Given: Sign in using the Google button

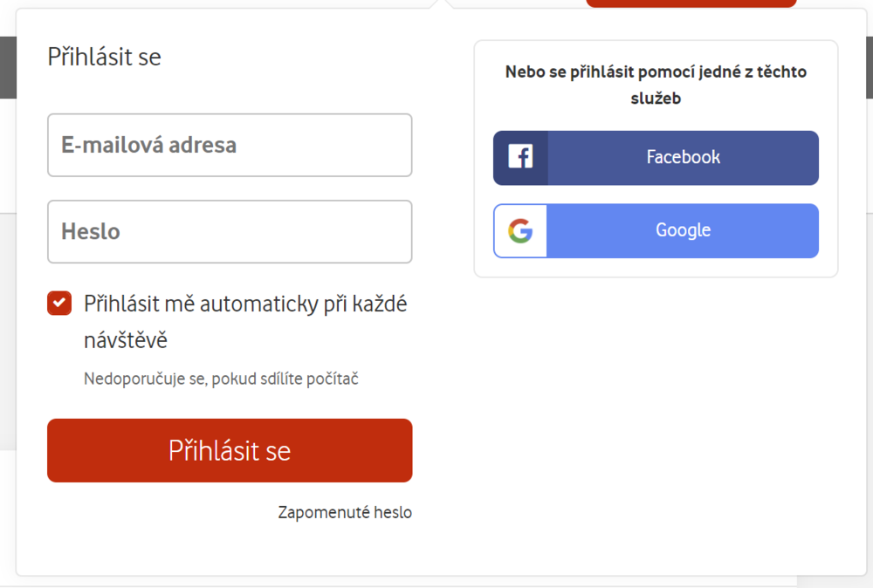Looking at the screenshot, I should click(x=656, y=231).
